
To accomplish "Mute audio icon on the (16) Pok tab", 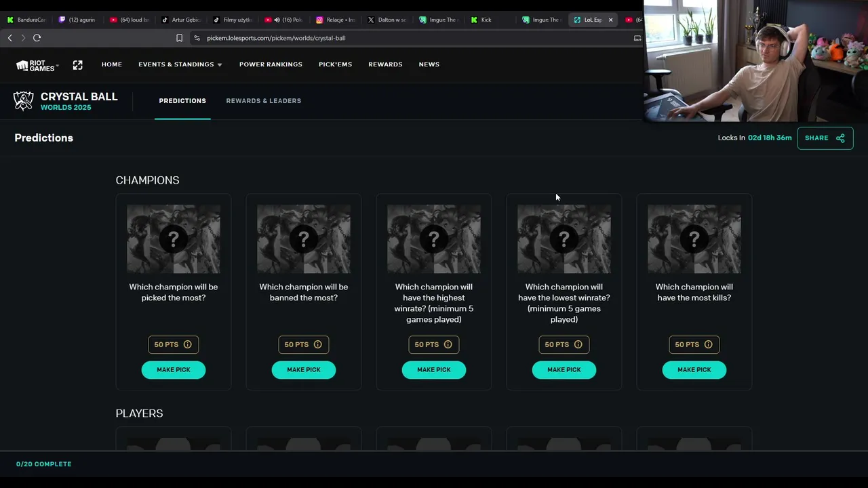I will pyautogui.click(x=277, y=20).
